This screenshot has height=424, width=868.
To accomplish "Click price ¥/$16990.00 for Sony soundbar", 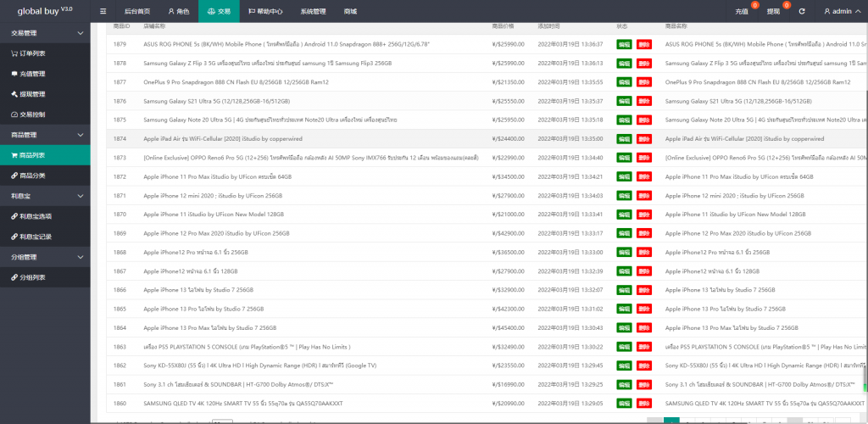I will pos(508,384).
